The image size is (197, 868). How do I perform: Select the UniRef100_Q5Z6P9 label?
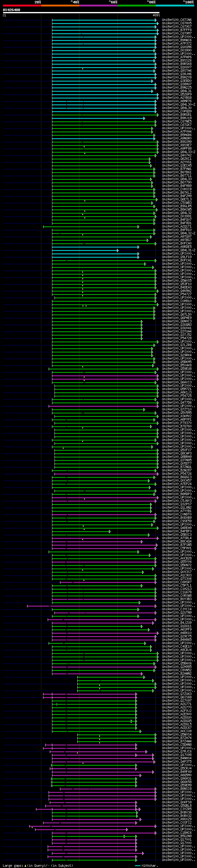(177, 94)
